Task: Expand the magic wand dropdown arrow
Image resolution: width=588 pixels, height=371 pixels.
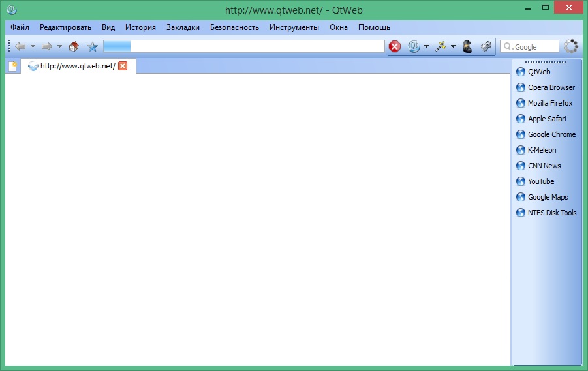Action: pos(453,46)
